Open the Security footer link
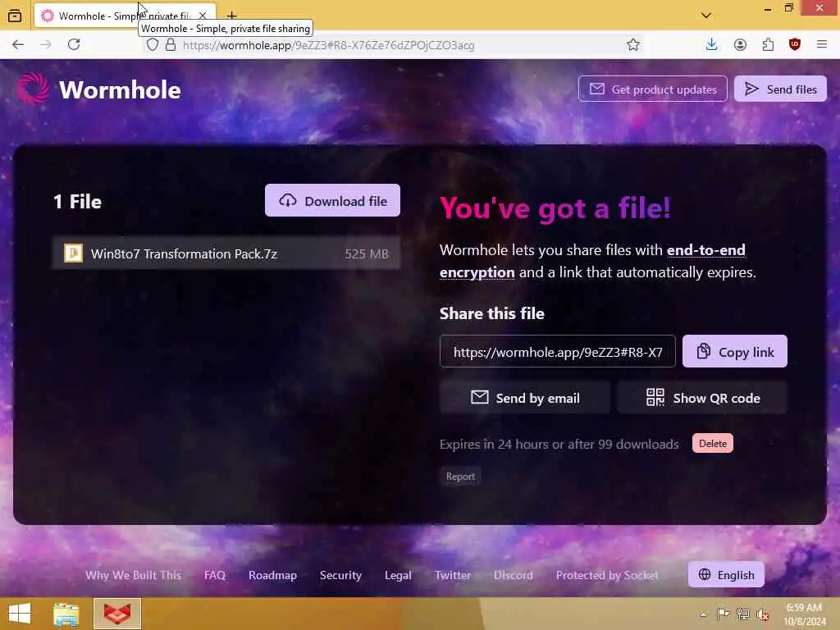The image size is (840, 630). (x=340, y=575)
